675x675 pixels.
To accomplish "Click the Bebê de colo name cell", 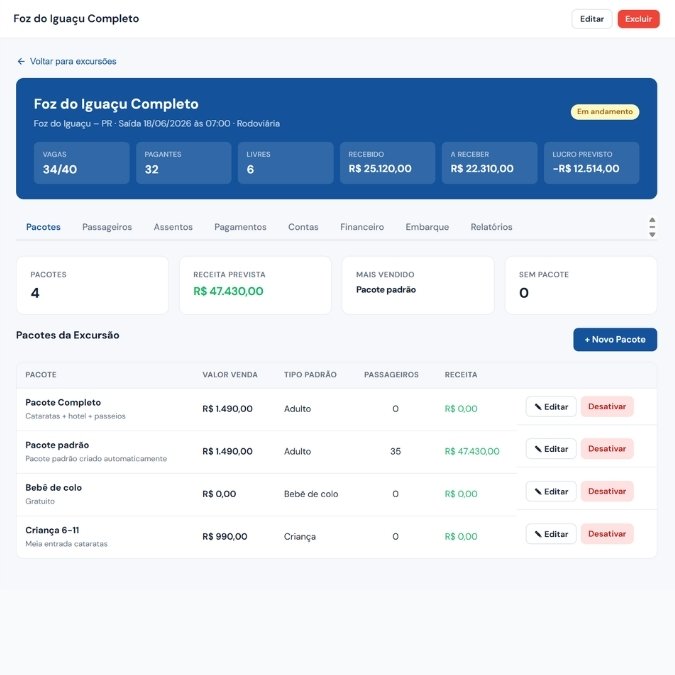I will point(53,488).
